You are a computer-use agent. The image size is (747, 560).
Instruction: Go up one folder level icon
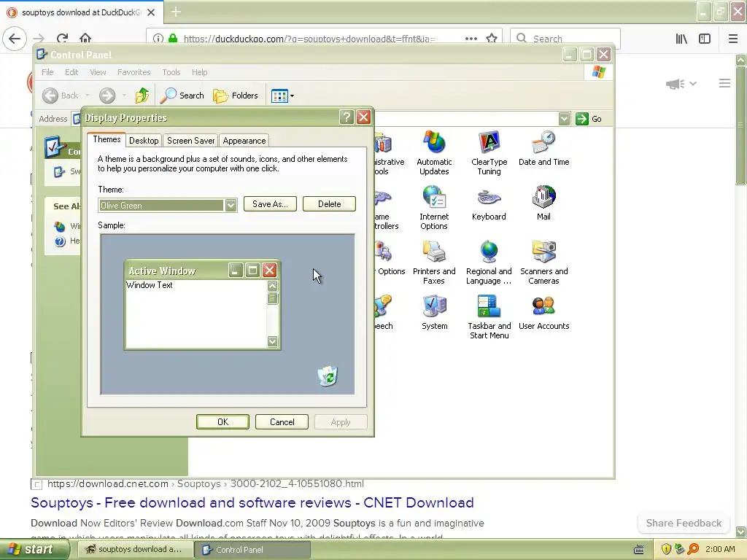click(x=142, y=96)
